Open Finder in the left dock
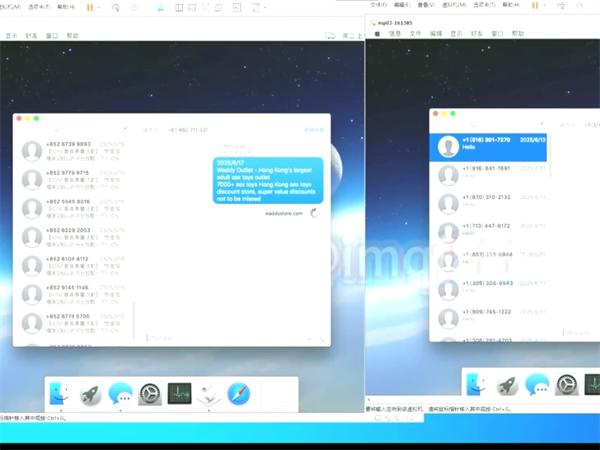 tap(61, 393)
